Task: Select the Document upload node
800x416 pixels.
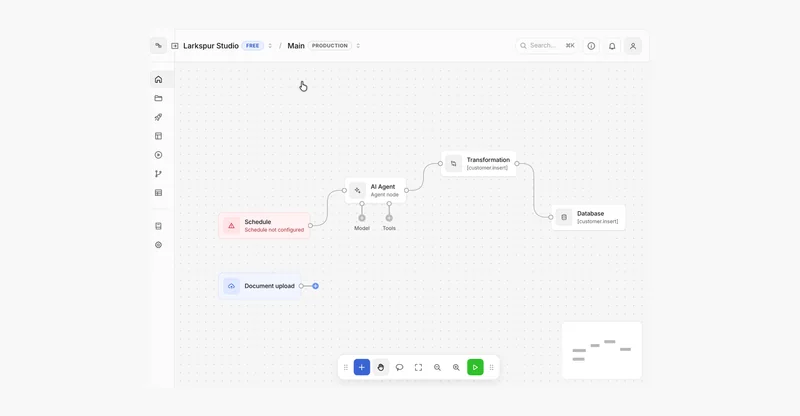Action: point(260,286)
